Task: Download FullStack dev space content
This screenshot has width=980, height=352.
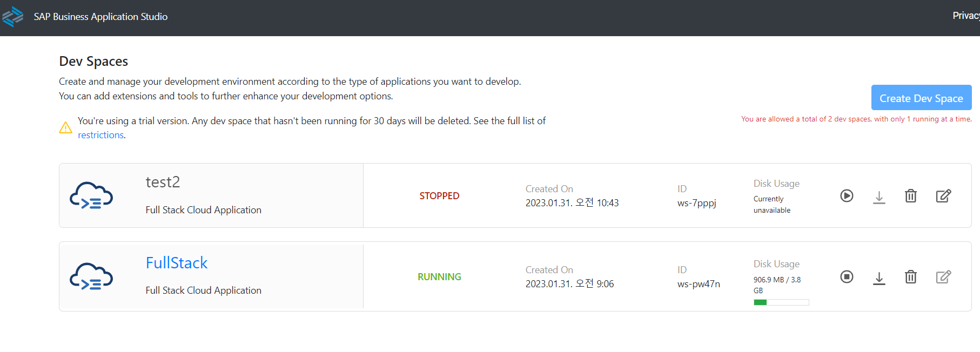Action: click(879, 278)
